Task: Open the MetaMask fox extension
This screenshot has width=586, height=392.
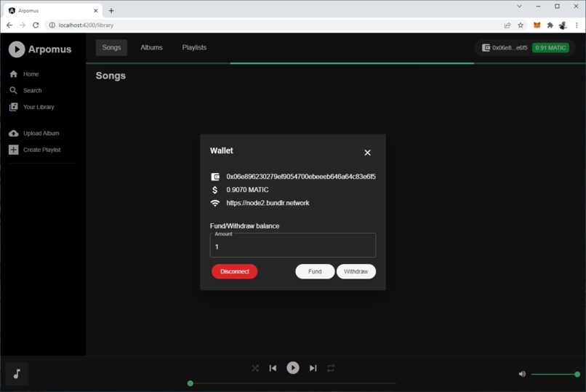Action: click(x=537, y=25)
